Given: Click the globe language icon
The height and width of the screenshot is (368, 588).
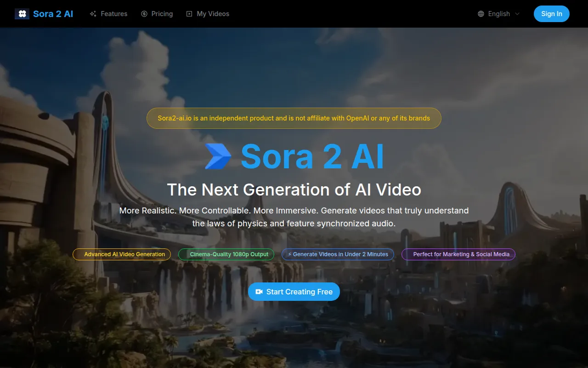Looking at the screenshot, I should coord(481,14).
